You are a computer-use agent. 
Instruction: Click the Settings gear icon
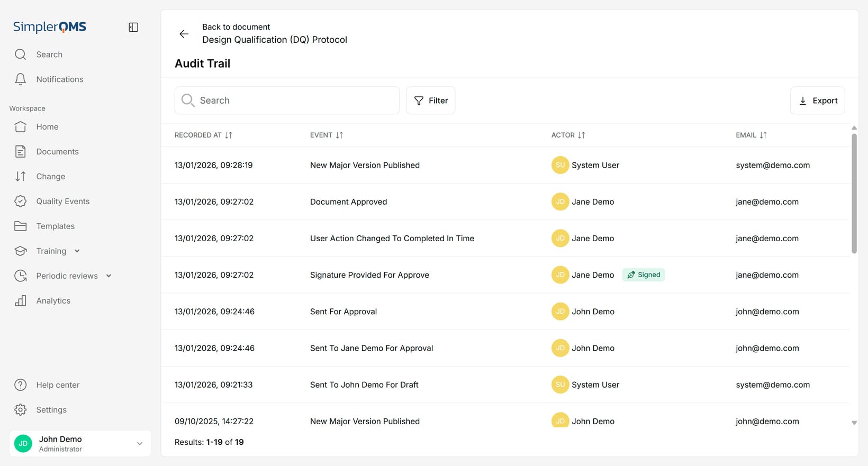21,410
